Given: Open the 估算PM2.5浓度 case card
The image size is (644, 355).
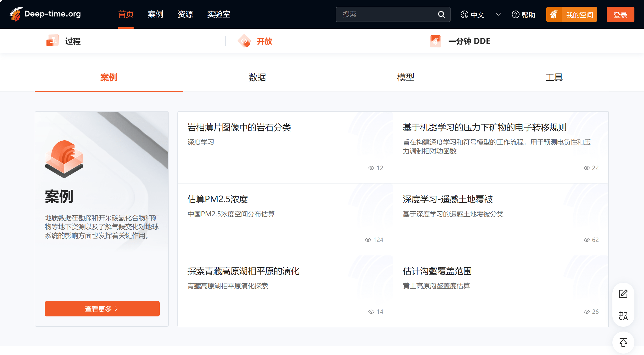Looking at the screenshot, I should 285,219.
